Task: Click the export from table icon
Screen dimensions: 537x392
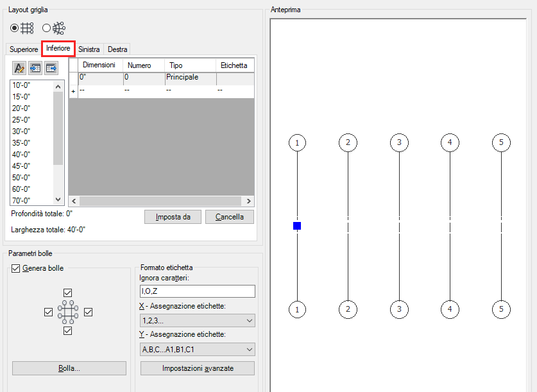Action: tap(51, 68)
